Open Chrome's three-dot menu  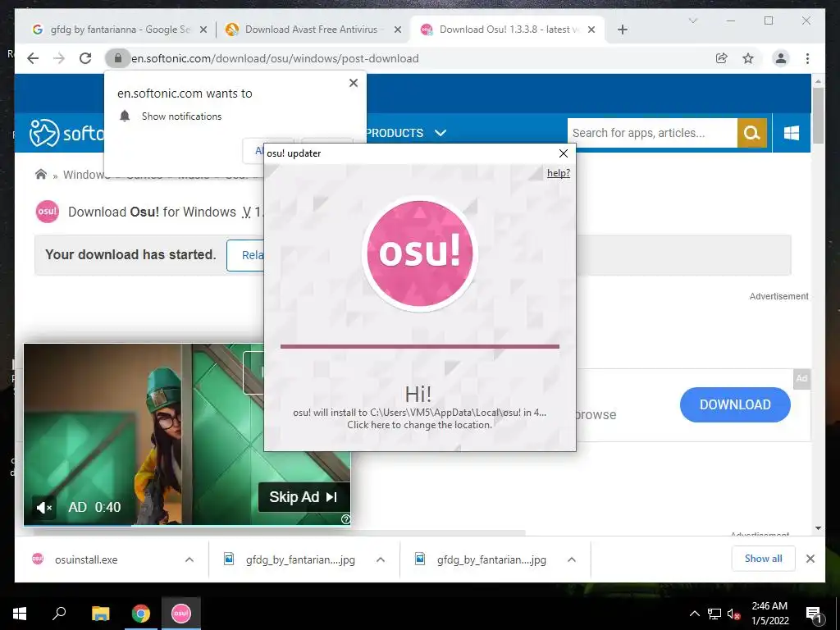click(807, 58)
